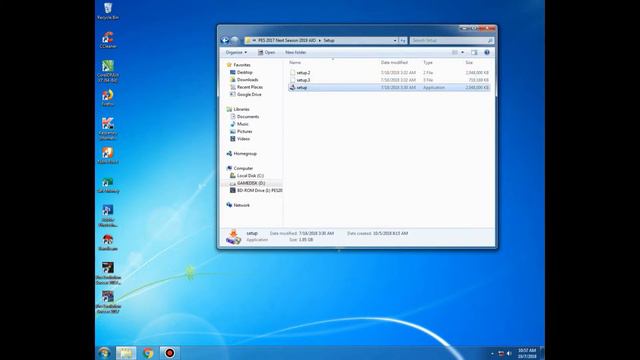Open Recycle Bin desktop icon
This screenshot has height=360, width=640.
108,11
